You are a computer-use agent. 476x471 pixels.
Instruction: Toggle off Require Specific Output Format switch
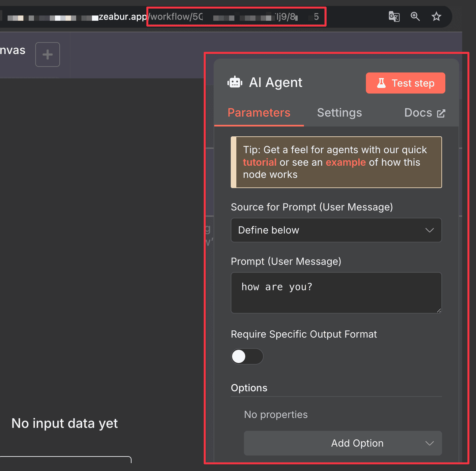(247, 356)
